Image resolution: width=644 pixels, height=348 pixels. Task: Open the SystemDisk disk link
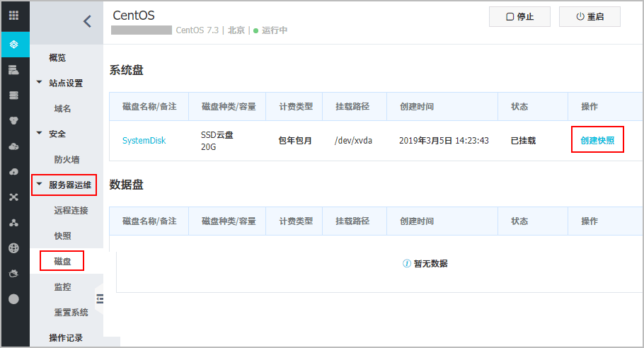pos(144,141)
